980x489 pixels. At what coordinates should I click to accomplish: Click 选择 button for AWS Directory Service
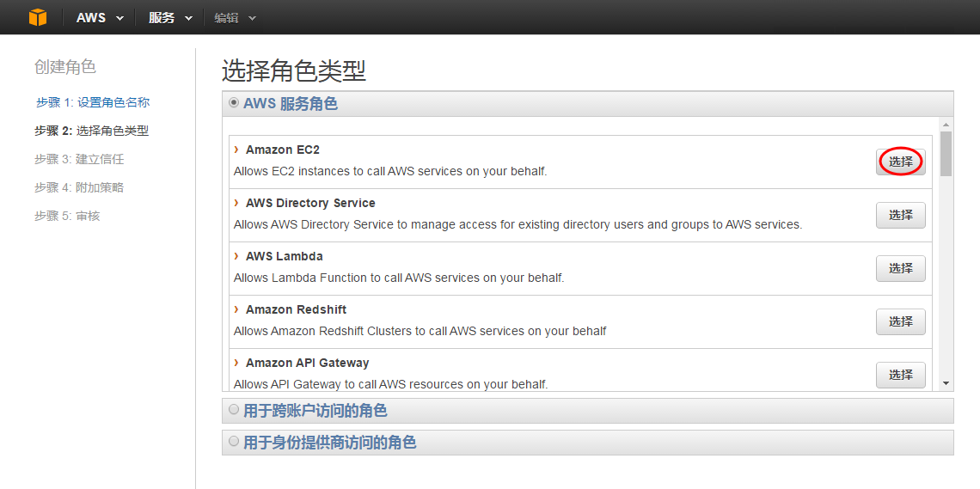coord(901,215)
